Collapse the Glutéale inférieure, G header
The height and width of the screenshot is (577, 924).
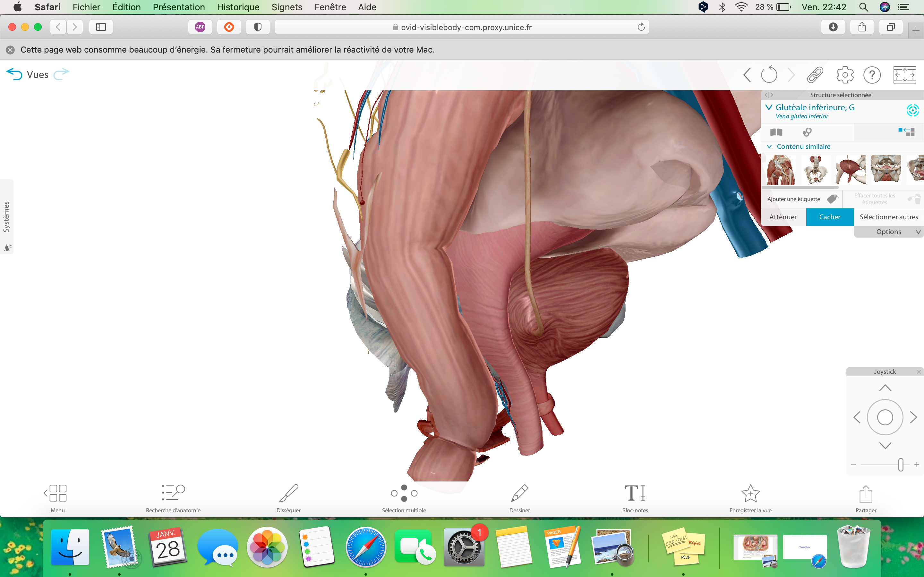[x=769, y=108]
